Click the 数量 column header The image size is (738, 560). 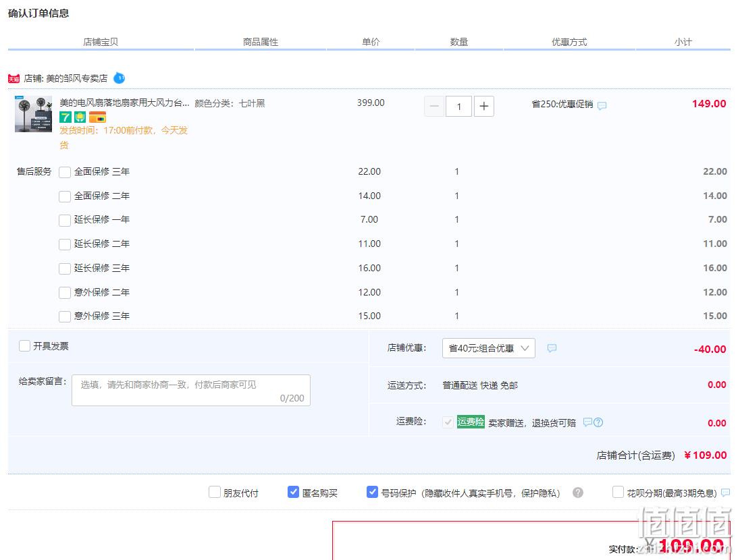[x=459, y=42]
